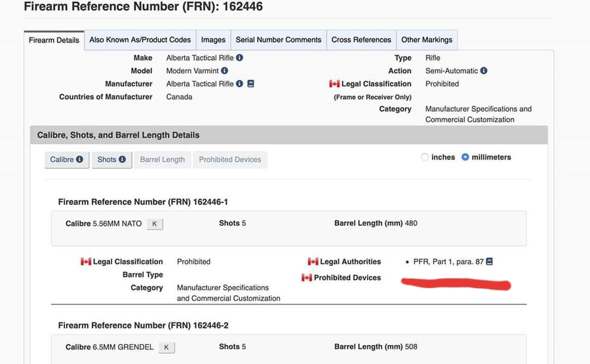Screen dimensions: 590x364
Task: Switch to Serial Number Comments tab
Action: pyautogui.click(x=279, y=40)
